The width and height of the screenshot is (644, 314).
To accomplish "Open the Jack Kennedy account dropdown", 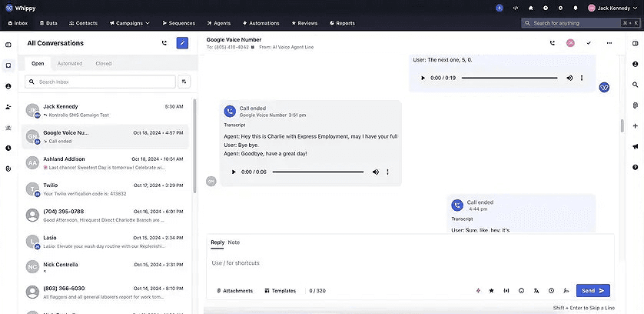I will 614,8.
